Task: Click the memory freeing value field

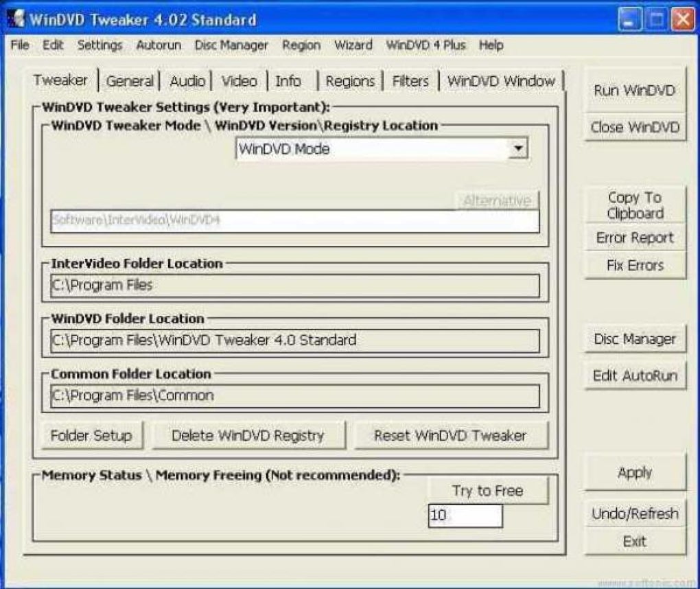Action: click(x=465, y=514)
